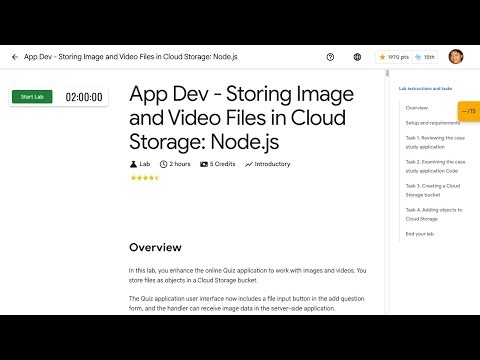Go to Overview in the outline
480x360 pixels.
click(417, 108)
